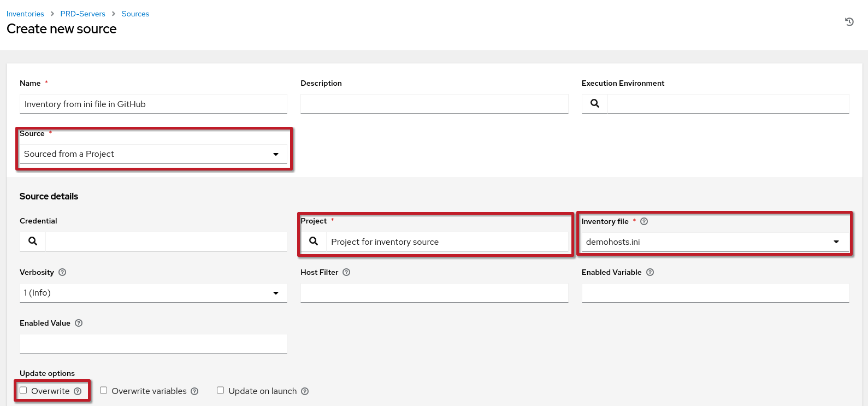Open the activity history icon at top right
Viewport: 868px width, 406px height.
pyautogui.click(x=849, y=22)
